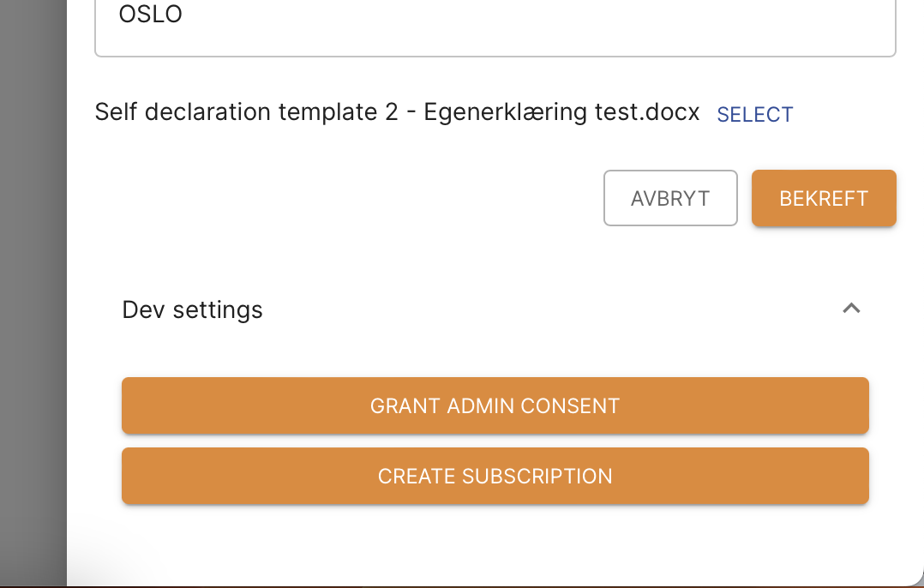
Task: Click the Egenerklæring test.docx file name
Action: (561, 112)
